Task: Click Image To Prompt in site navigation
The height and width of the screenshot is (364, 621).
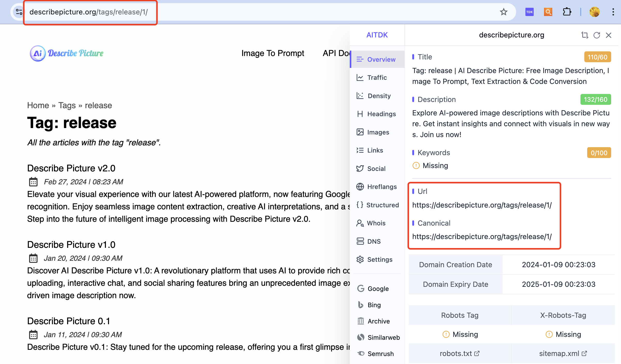Action: (273, 53)
